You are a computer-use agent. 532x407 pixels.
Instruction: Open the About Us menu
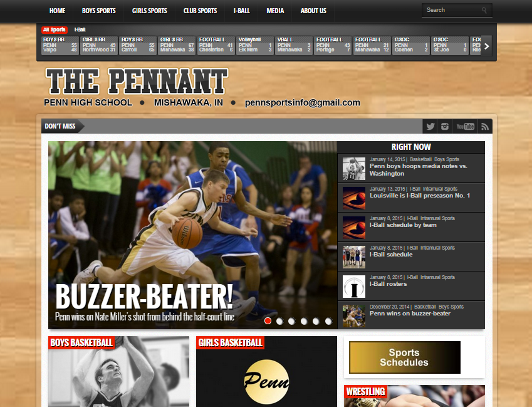pos(313,11)
